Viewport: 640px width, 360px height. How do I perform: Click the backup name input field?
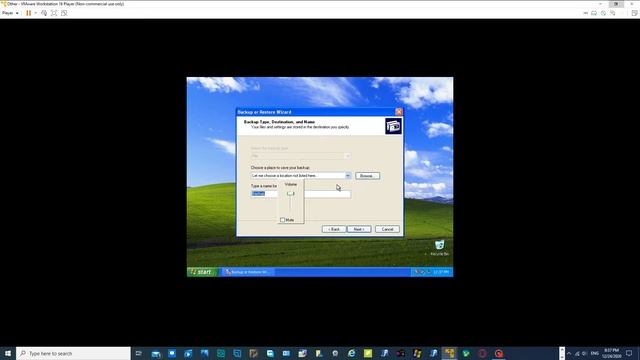[301, 194]
